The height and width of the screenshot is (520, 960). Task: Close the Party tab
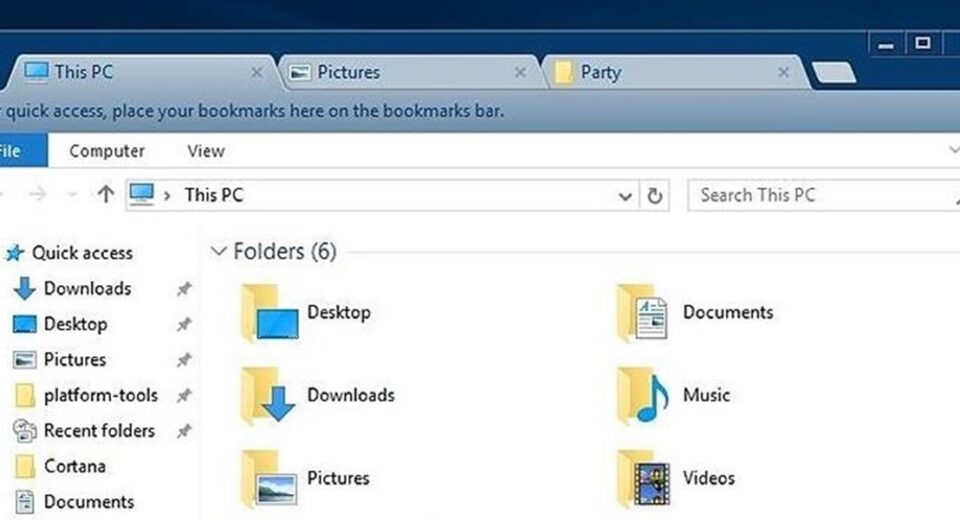click(783, 73)
